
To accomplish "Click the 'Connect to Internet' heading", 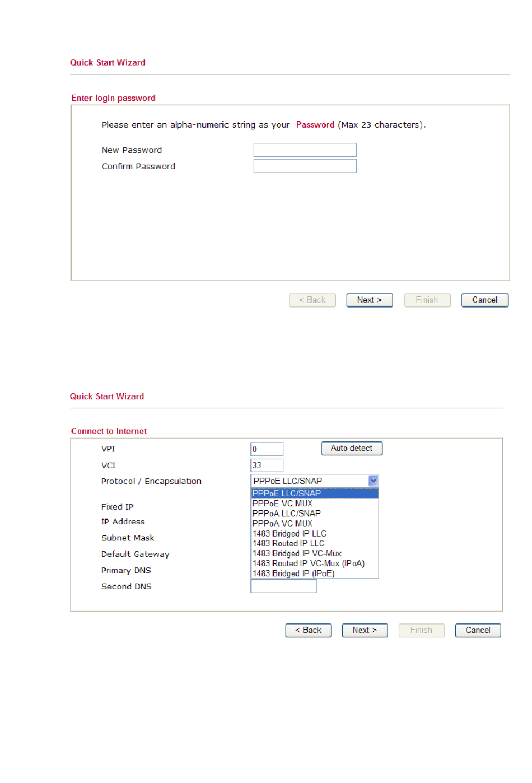I will tap(109, 431).
